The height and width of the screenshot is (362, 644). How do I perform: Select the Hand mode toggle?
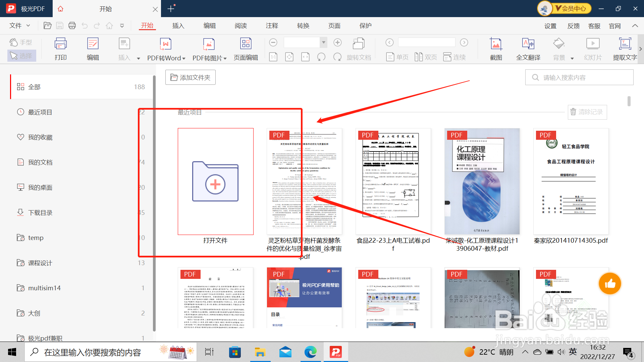click(21, 42)
